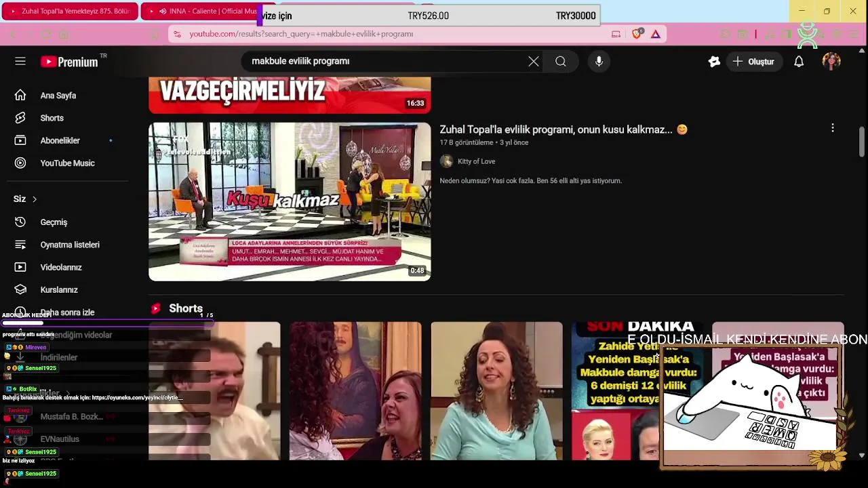Open the YouTube hamburger guide menu
The image size is (868, 488).
(x=20, y=61)
